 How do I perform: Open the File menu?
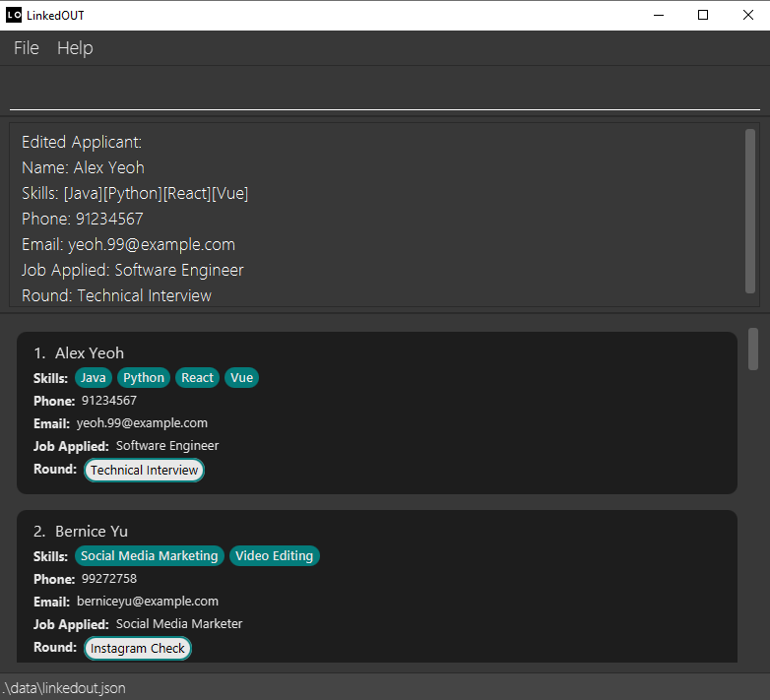coord(27,48)
